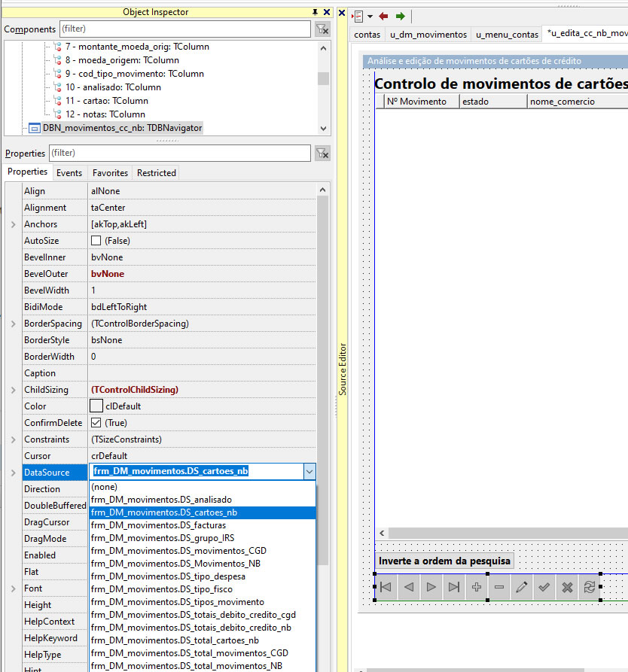Screen dimensions: 628x672
Task: Click the navigator's Refresh button
Action: tap(590, 588)
